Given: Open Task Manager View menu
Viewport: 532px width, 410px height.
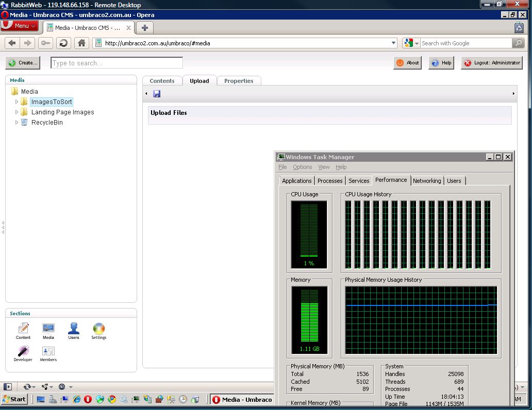Looking at the screenshot, I should point(324,167).
